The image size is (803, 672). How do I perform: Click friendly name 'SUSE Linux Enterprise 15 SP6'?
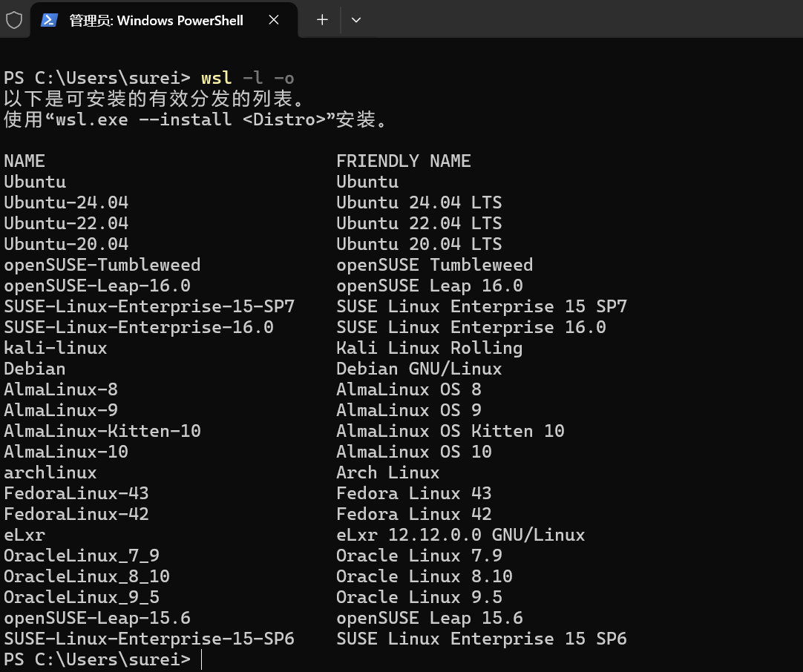coord(482,639)
